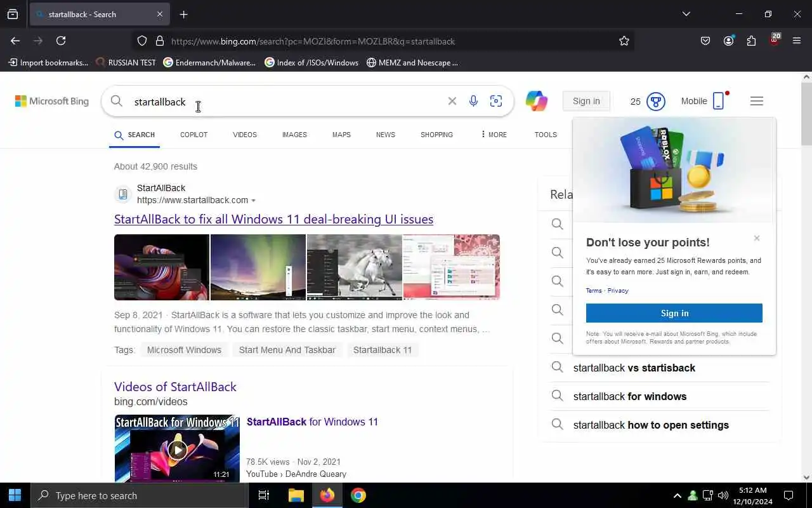Clear the search query with the X
The width and height of the screenshot is (812, 508).
tap(452, 101)
